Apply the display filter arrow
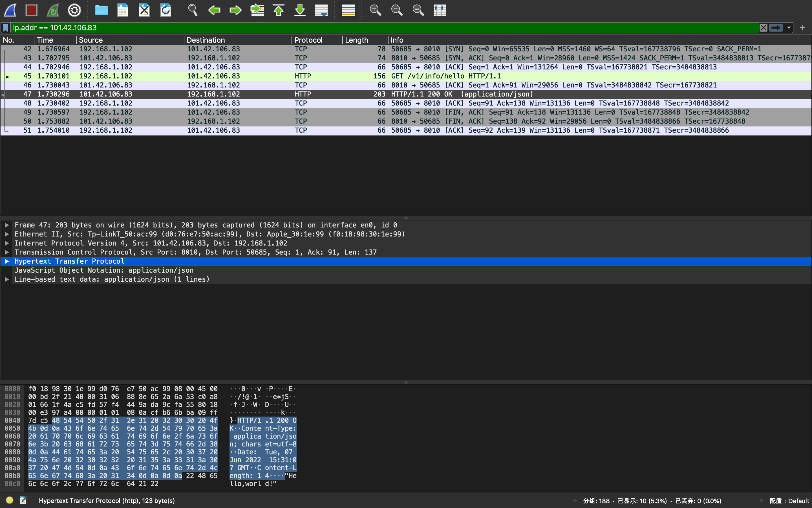The width and height of the screenshot is (812, 508). (x=776, y=28)
